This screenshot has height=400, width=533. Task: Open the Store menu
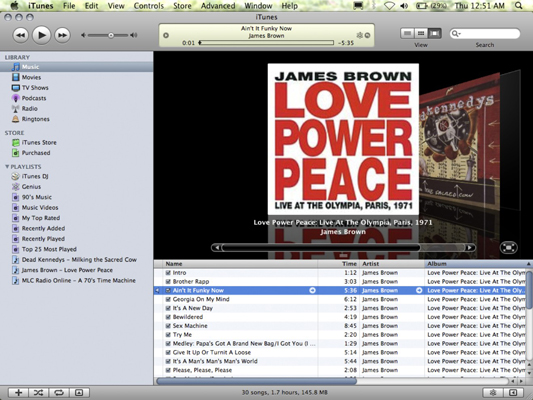[182, 6]
